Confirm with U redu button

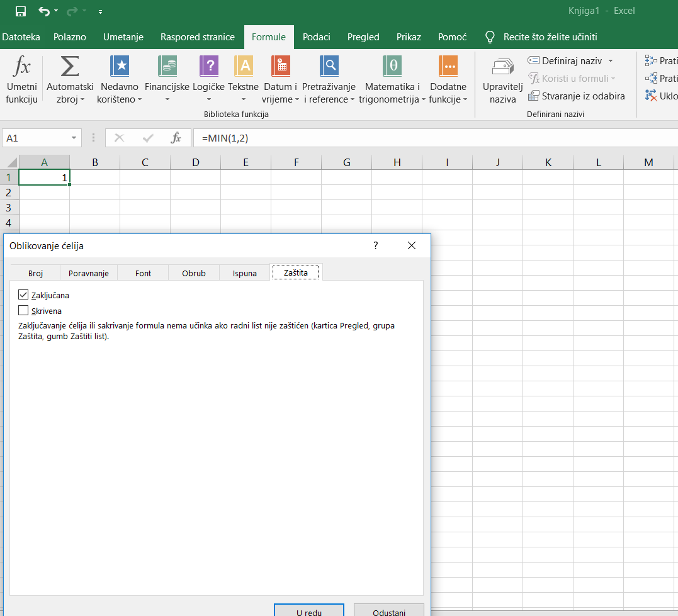tap(309, 610)
